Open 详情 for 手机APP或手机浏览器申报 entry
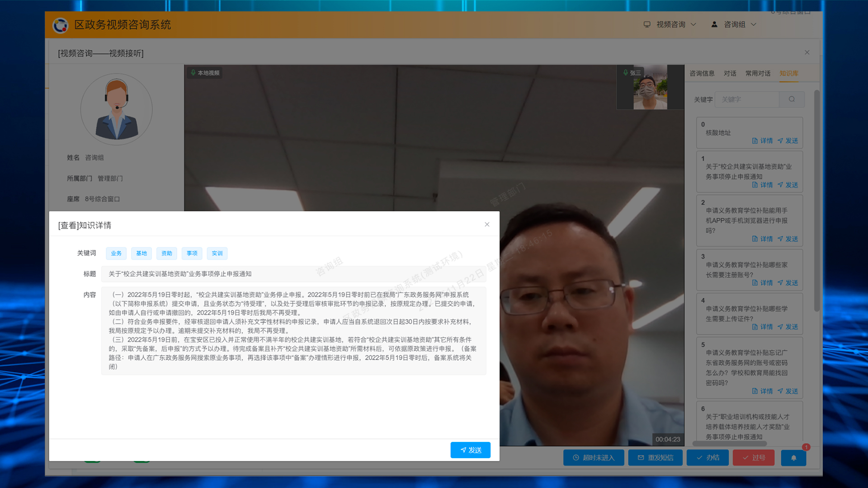The height and width of the screenshot is (488, 868). tap(762, 239)
